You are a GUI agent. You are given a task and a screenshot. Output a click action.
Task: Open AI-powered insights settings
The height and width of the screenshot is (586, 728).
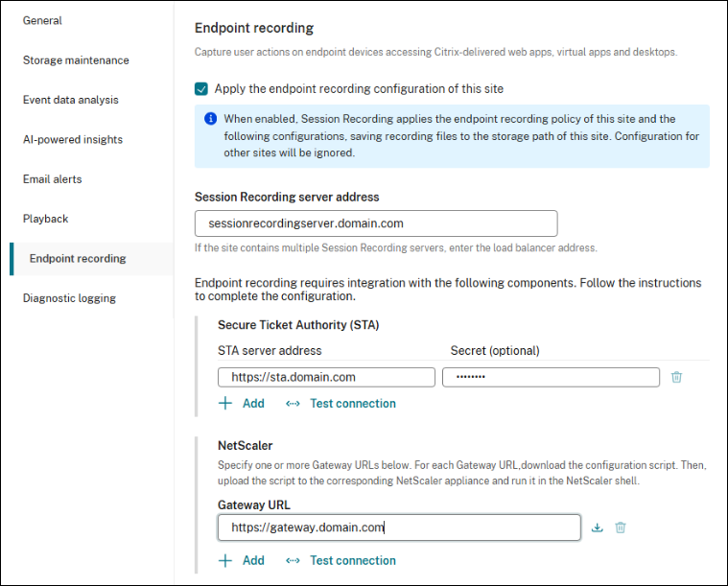pyautogui.click(x=73, y=139)
